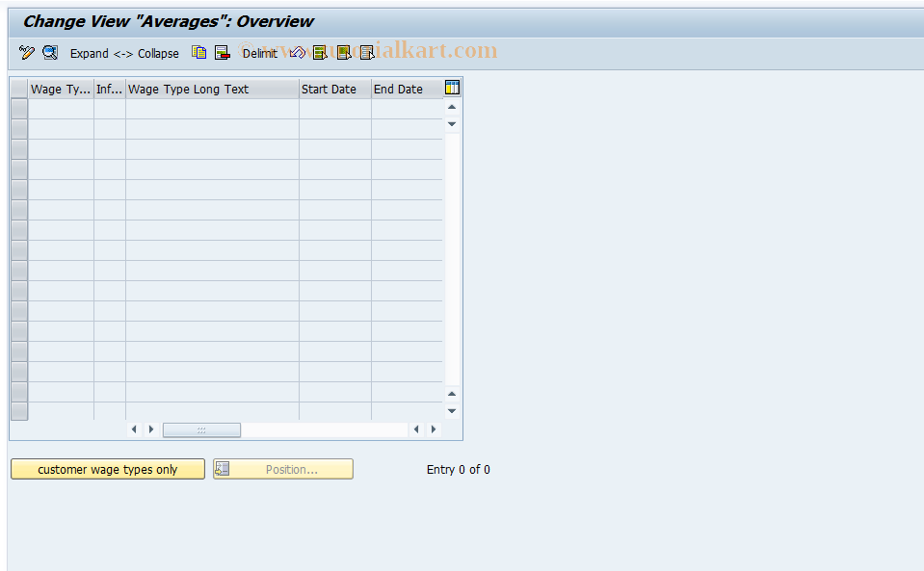
Task: Click the Select All entries icon
Action: pos(320,53)
